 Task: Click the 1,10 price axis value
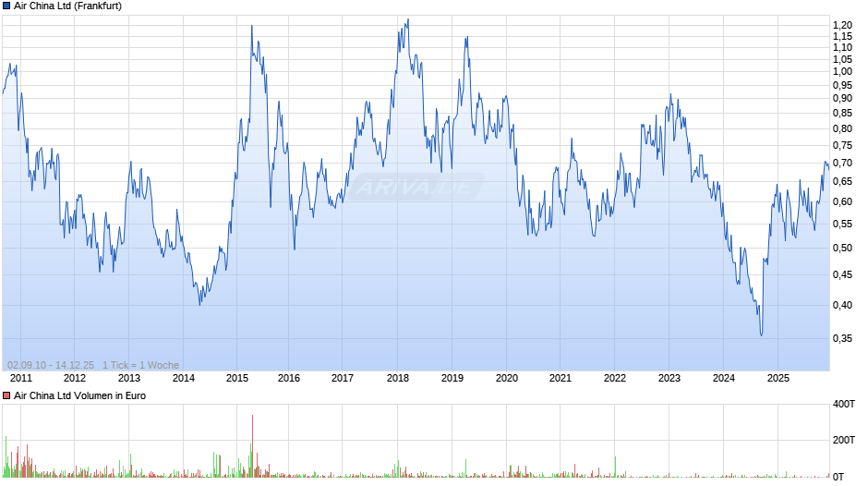click(x=842, y=48)
